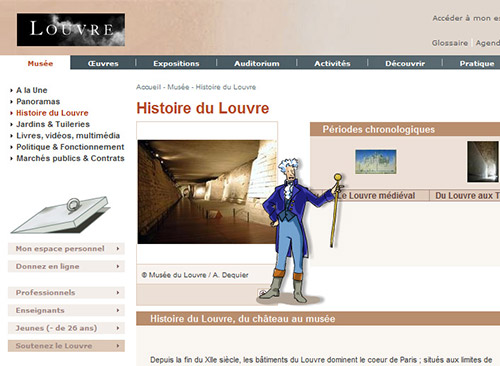Open the Enseignants section button
Screen dimensions: 500x366
pos(66,310)
